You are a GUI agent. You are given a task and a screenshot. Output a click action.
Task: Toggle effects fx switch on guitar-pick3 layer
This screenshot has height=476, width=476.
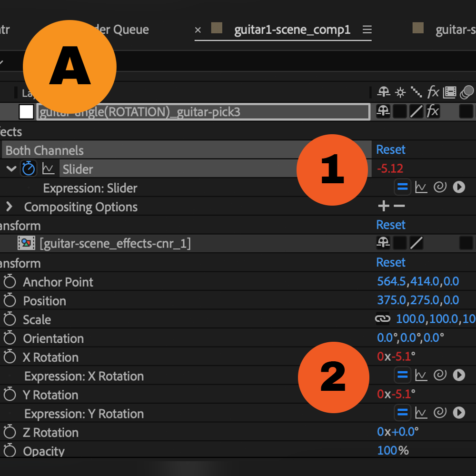tap(432, 111)
